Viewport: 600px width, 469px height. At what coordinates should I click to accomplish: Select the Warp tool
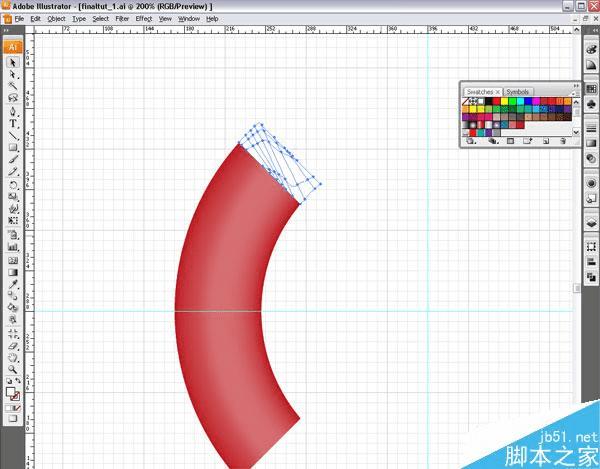point(13,208)
